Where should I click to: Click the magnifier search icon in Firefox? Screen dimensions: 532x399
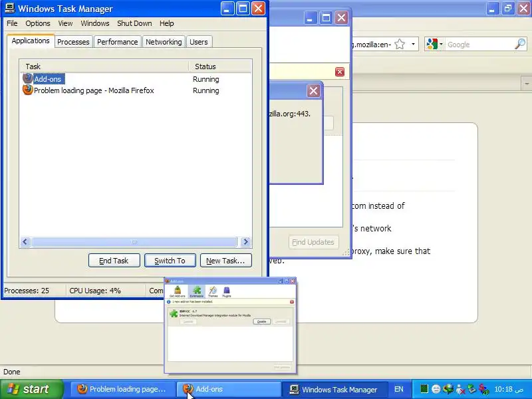(x=519, y=44)
